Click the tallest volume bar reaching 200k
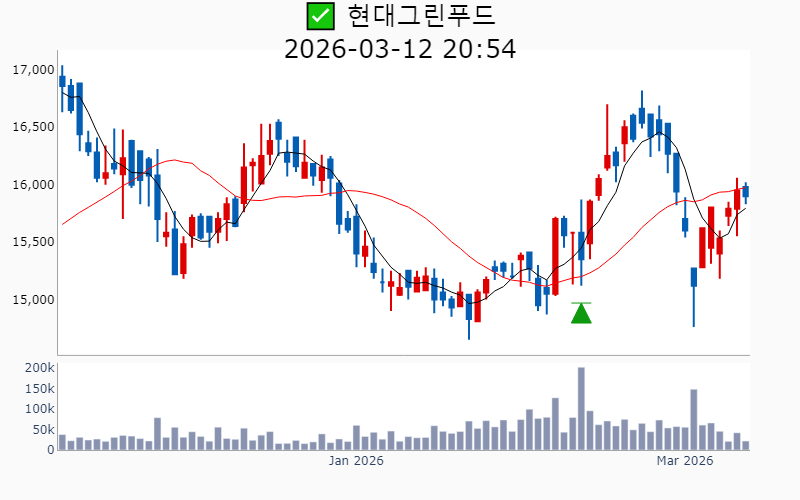800x500 pixels. (x=581, y=409)
